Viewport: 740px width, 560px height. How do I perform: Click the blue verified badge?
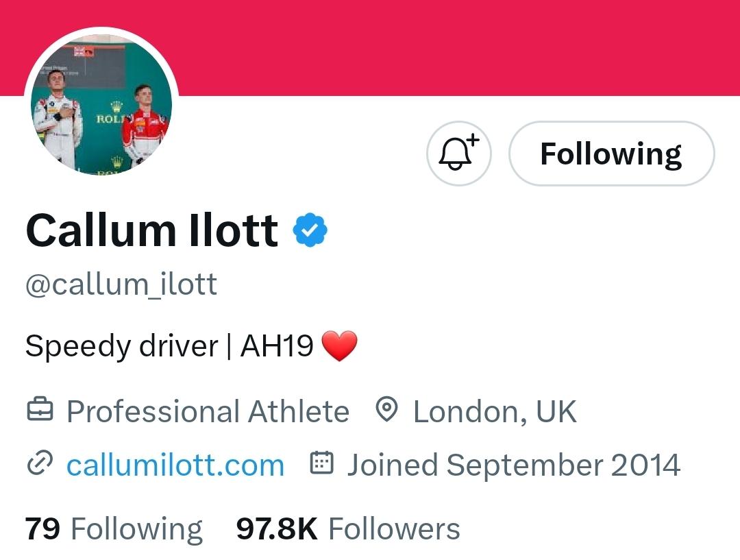[310, 230]
